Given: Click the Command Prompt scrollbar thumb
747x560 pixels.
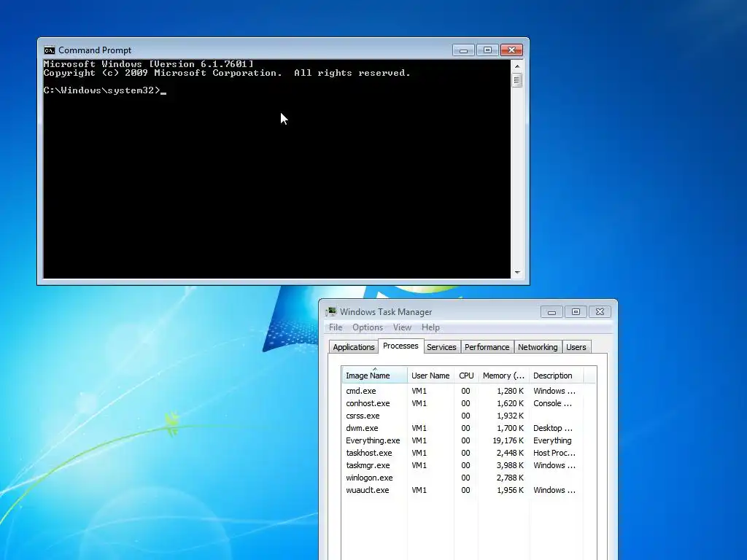Looking at the screenshot, I should point(517,80).
